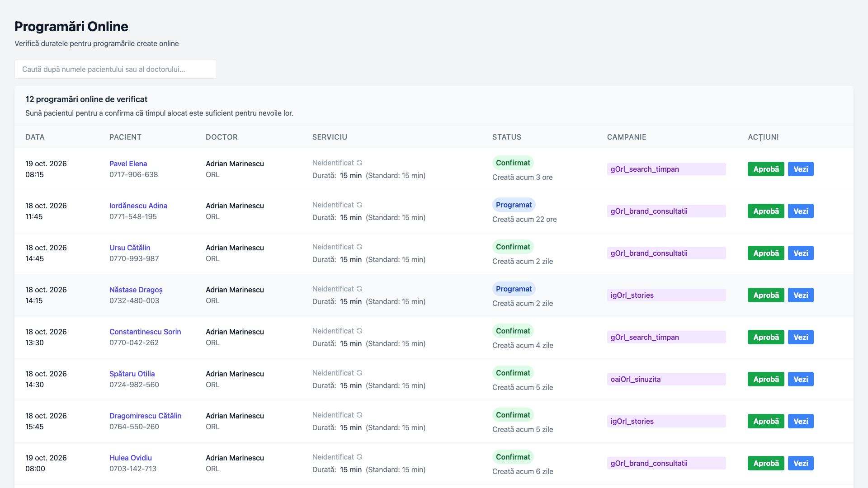Viewport: 868px width, 488px height.
Task: Open patient link Iordănescu Adina
Action: (x=138, y=206)
